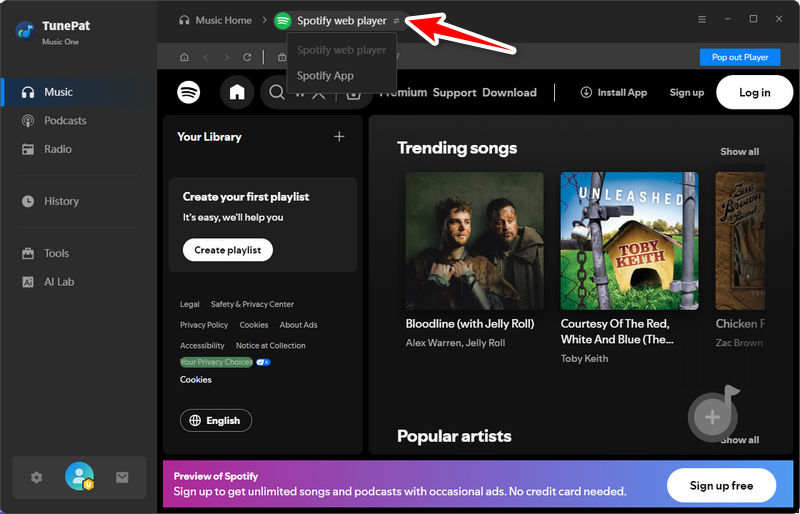This screenshot has width=800, height=514.
Task: Click the floating add-music plus button
Action: pyautogui.click(x=713, y=417)
